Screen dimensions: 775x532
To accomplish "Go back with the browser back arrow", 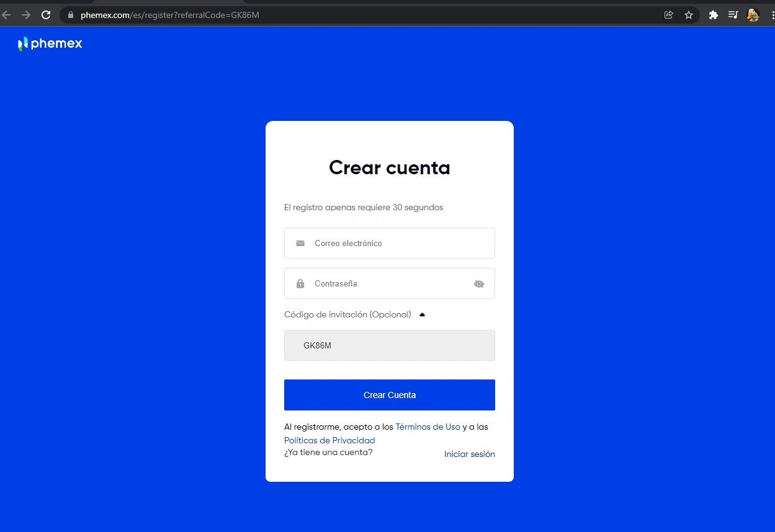I will [7, 15].
